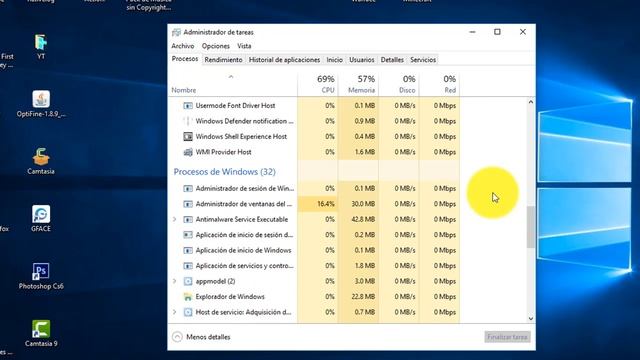The image size is (640, 360).
Task: Click Antimalware Service Executable icon
Action: (x=188, y=220)
